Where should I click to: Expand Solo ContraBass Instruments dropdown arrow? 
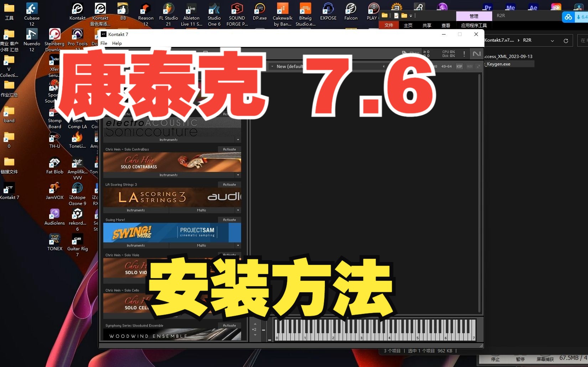point(238,175)
